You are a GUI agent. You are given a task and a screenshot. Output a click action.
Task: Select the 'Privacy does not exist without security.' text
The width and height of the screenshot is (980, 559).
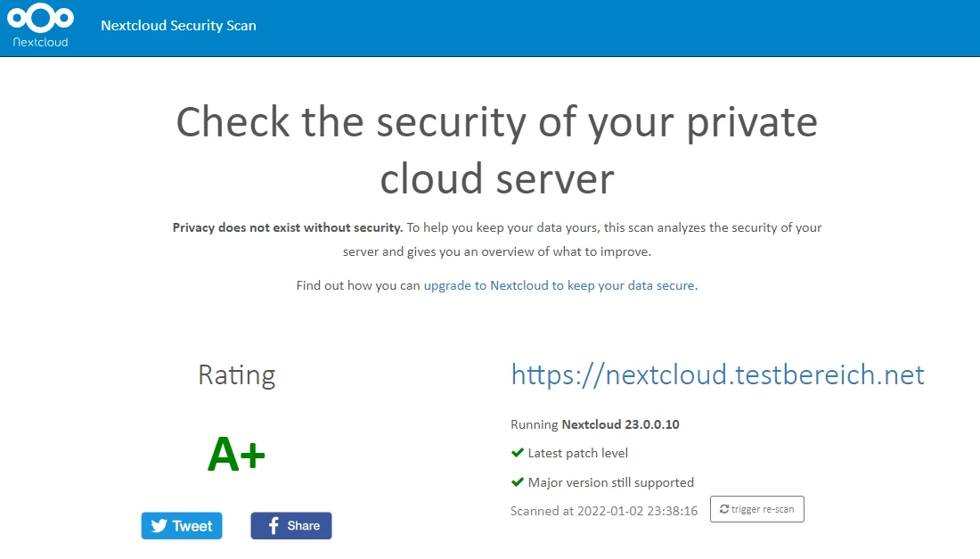(288, 227)
